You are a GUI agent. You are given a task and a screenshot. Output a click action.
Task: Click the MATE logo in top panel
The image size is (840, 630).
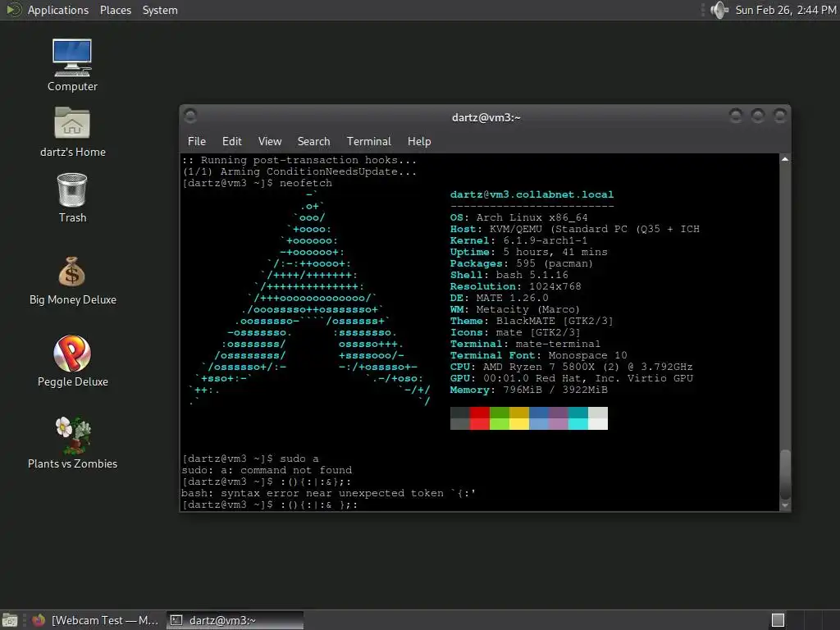coord(13,10)
